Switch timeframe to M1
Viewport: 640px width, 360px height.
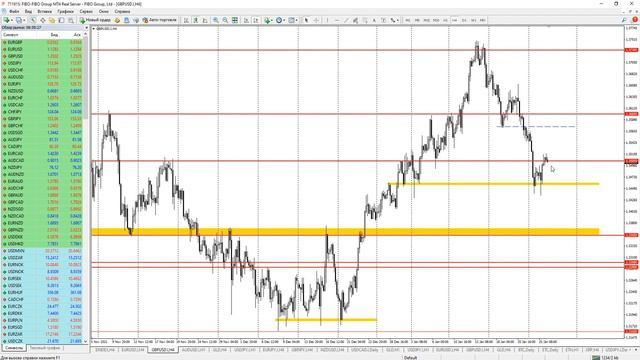(407, 20)
